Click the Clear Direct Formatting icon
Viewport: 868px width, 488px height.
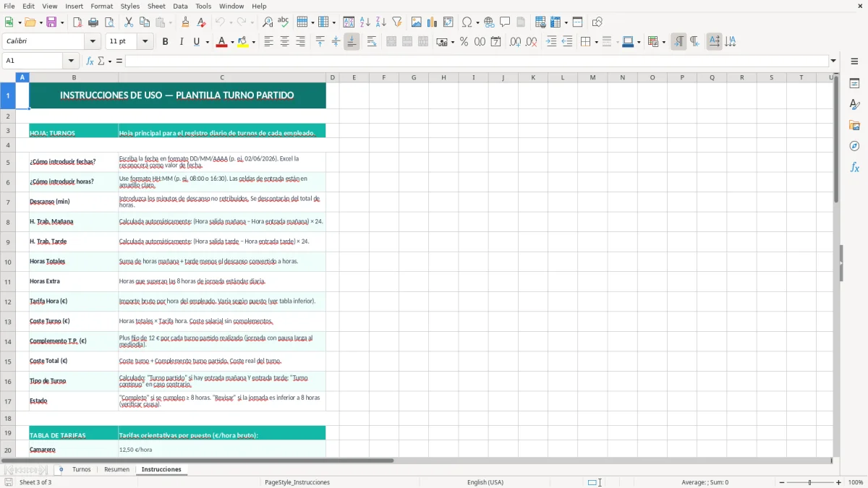201,22
